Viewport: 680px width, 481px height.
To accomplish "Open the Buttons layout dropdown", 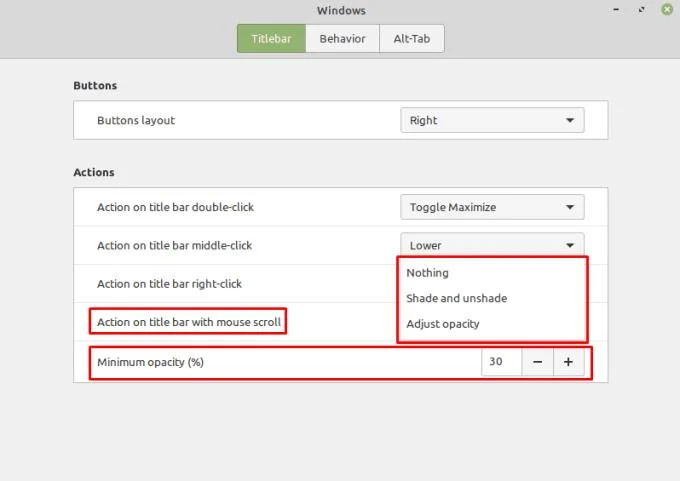I will click(492, 120).
